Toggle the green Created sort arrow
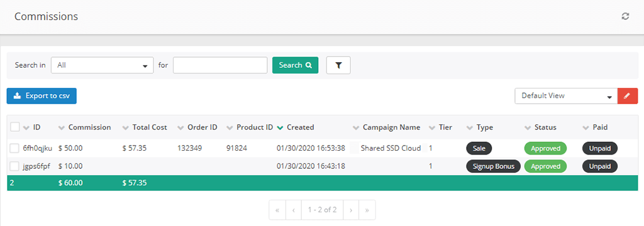Image resolution: width=644 pixels, height=226 pixels. pyautogui.click(x=280, y=128)
